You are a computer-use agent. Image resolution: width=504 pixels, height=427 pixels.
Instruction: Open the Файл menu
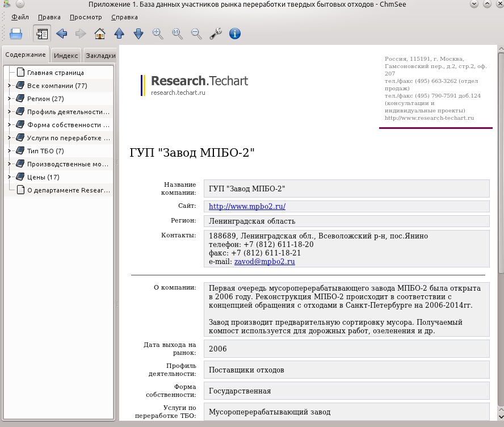point(20,17)
